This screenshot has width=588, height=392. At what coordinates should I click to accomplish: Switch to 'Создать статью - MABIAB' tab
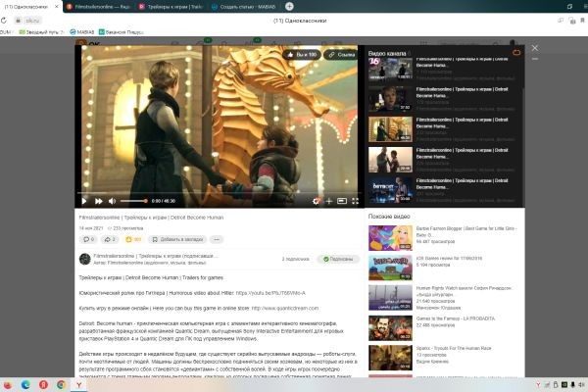pyautogui.click(x=244, y=7)
